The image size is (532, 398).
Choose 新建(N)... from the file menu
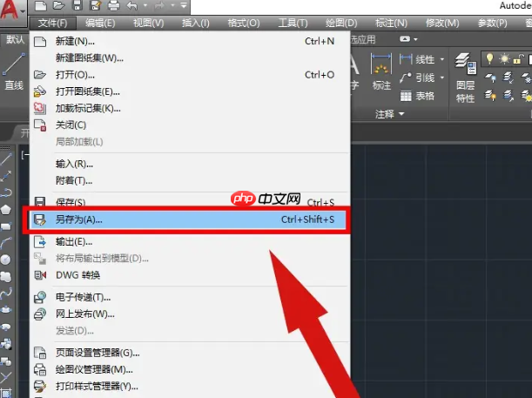[x=190, y=42]
